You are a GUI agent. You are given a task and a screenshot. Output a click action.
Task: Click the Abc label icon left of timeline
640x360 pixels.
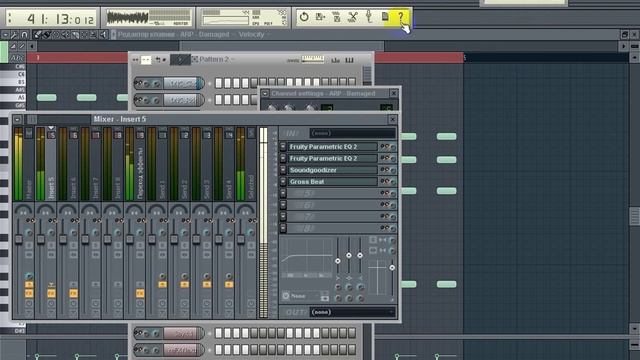16,58
